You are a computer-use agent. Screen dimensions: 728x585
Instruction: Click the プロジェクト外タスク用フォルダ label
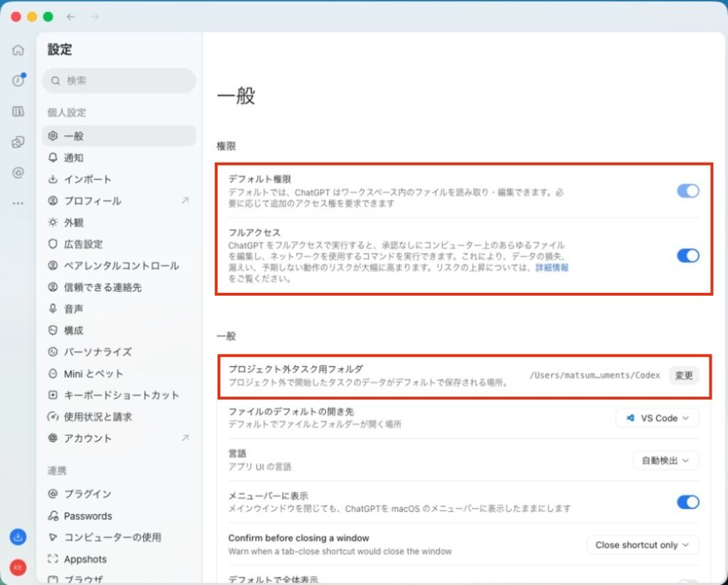[x=296, y=369]
